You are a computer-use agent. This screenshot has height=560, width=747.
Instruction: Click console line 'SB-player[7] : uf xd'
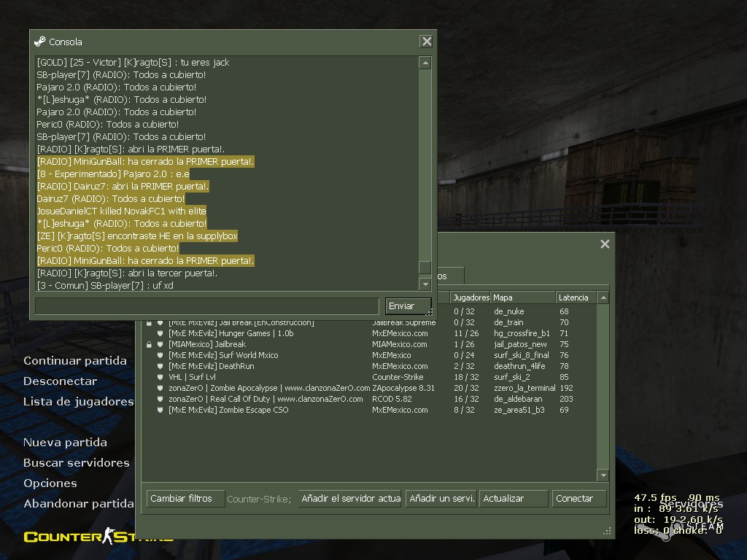(x=105, y=286)
